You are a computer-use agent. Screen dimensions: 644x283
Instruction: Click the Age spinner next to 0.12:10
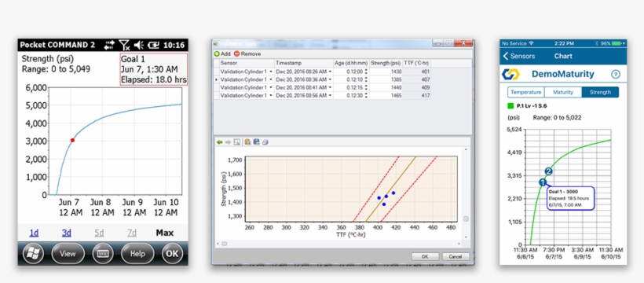coord(366,79)
